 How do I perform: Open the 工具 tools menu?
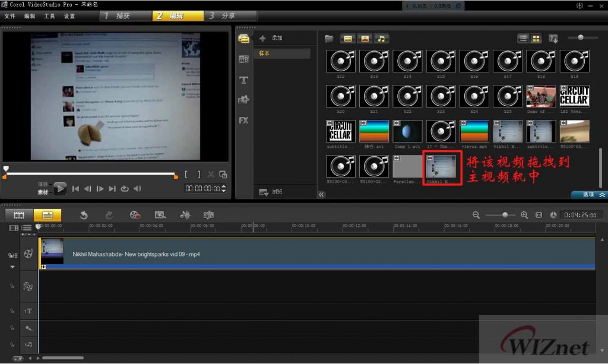[49, 16]
